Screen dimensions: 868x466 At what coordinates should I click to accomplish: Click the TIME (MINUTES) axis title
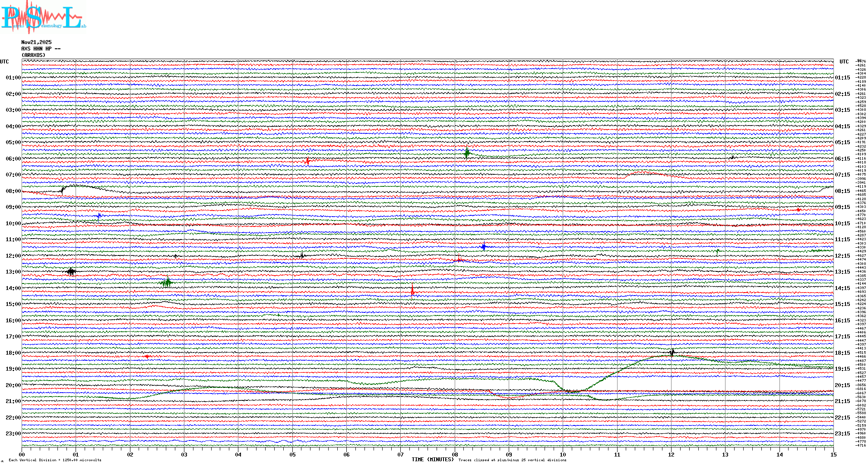point(433,460)
